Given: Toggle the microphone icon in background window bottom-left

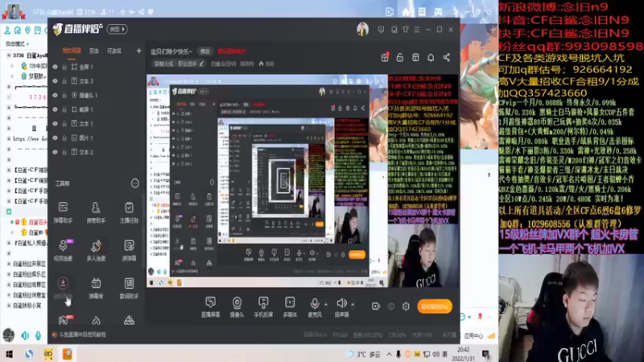Looking at the screenshot, I should [38, 335].
